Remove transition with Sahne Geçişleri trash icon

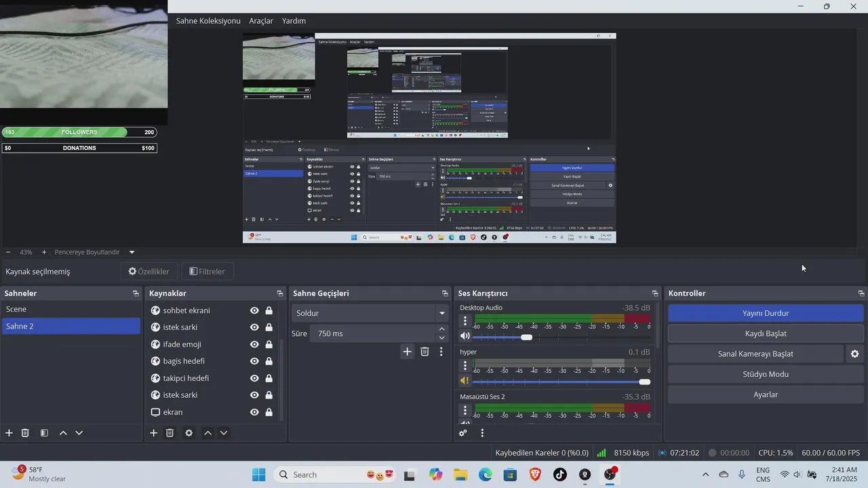coord(425,351)
